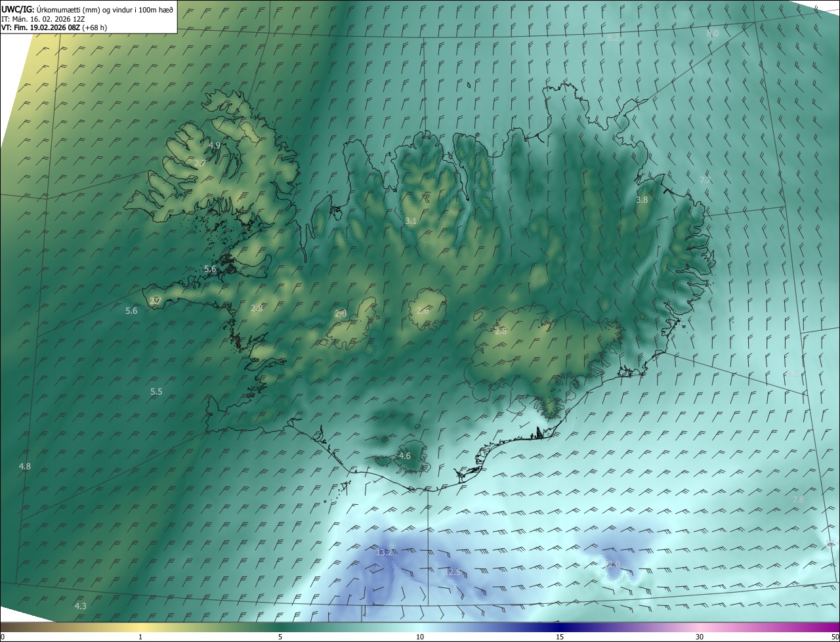The image size is (840, 642).
Task: Click the 3.8 value label in northeast Iceland
Action: pos(642,200)
